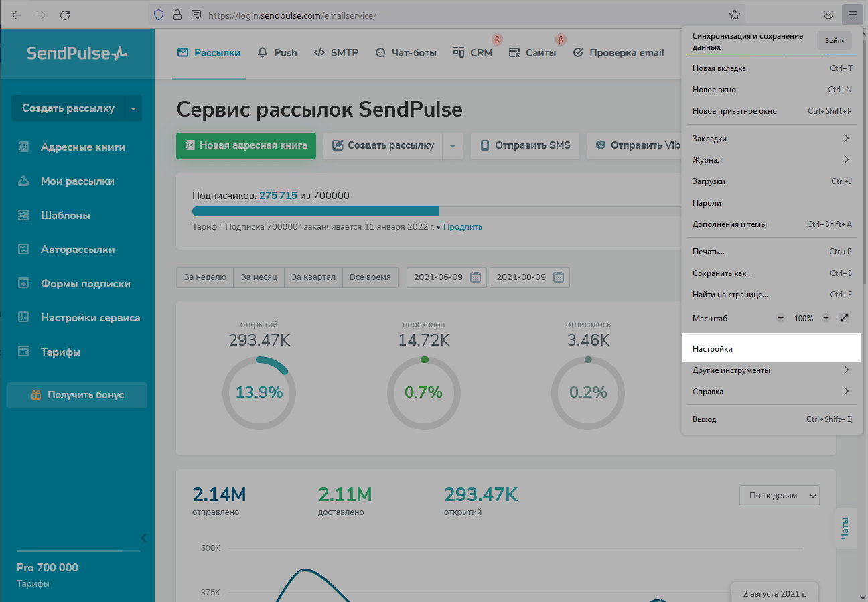The image size is (868, 602).
Task: Click the Отправить SMS button
Action: (526, 145)
